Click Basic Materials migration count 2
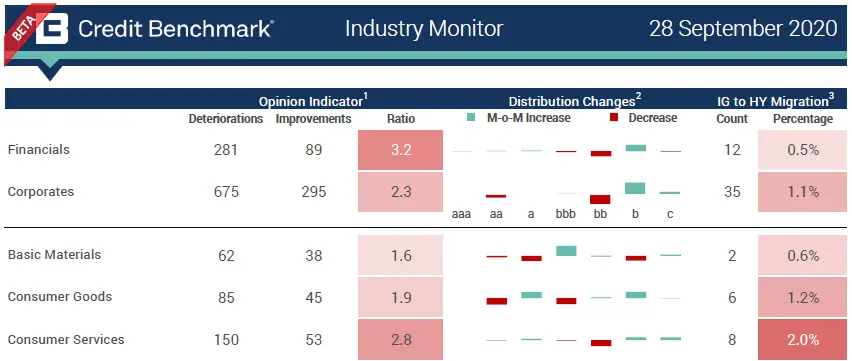The height and width of the screenshot is (361, 852). click(x=732, y=255)
